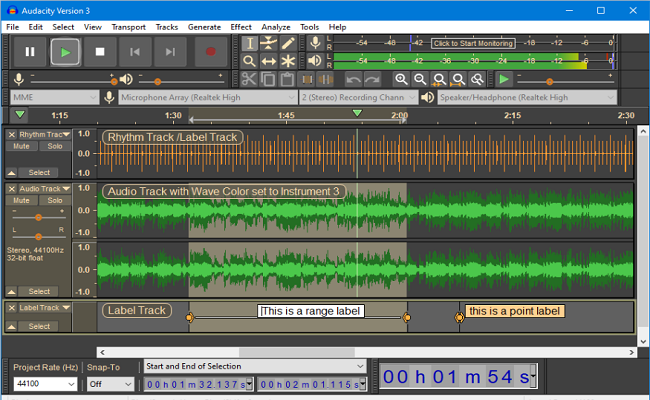650x400 pixels.
Task: Collapse the Audio Track with up arrow
Action: coord(12,291)
